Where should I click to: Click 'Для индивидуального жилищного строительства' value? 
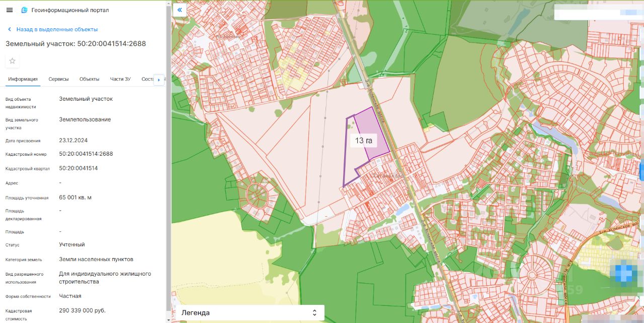tap(105, 278)
